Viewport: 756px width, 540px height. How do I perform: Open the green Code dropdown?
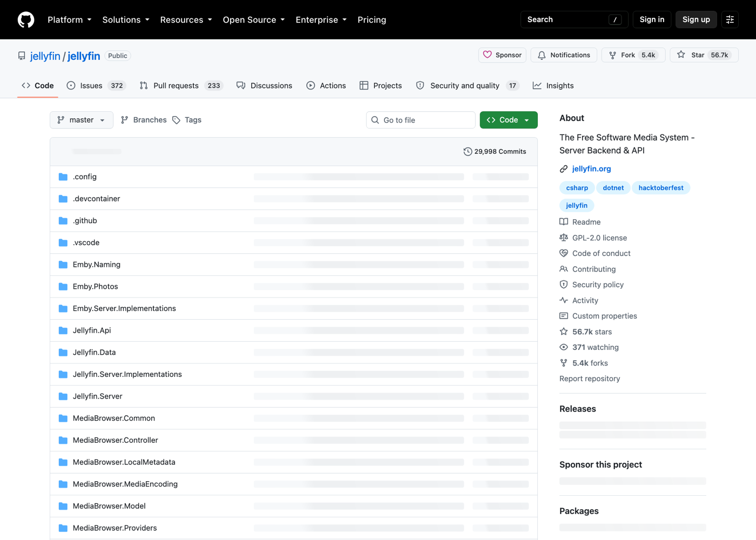tap(509, 120)
